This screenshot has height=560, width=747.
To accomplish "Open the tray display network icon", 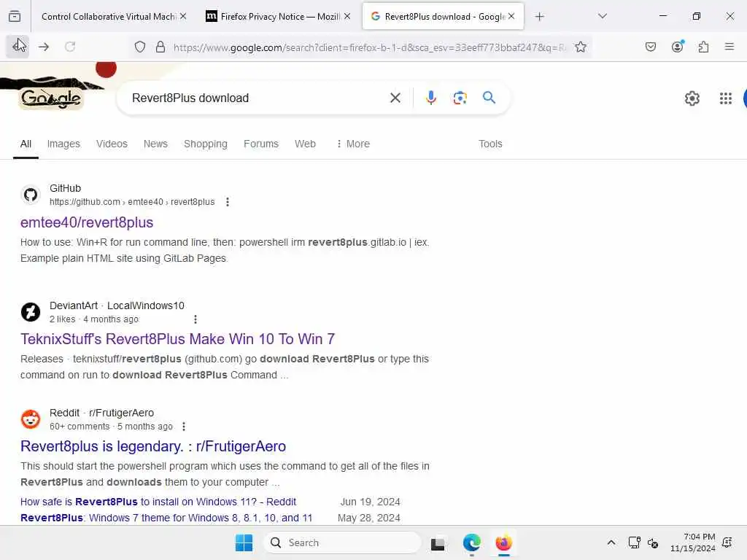I will 634,542.
